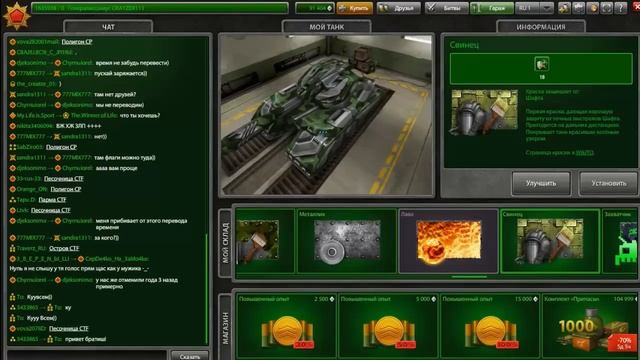Click the Shaft protection shield icon
640x360 pixels.
[x=542, y=64]
